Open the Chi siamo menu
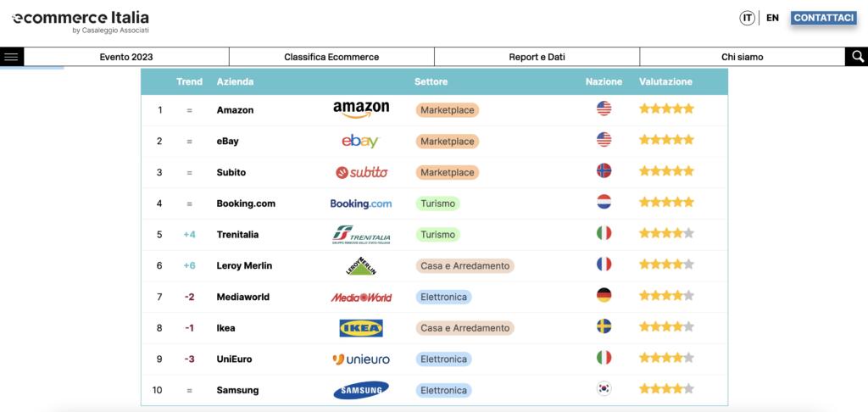The height and width of the screenshot is (412, 868). tap(742, 57)
